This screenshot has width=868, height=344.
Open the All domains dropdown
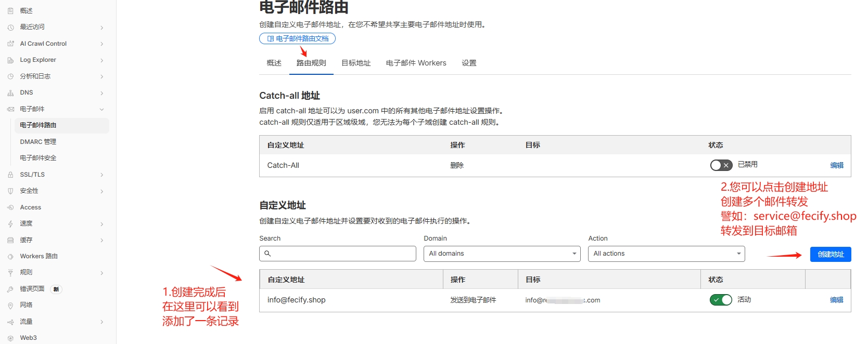point(502,254)
